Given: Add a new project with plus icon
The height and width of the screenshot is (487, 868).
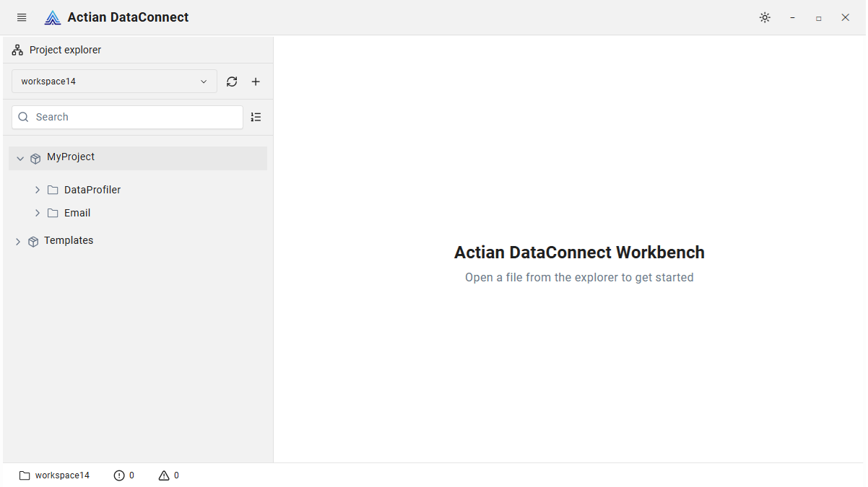Looking at the screenshot, I should click(256, 82).
